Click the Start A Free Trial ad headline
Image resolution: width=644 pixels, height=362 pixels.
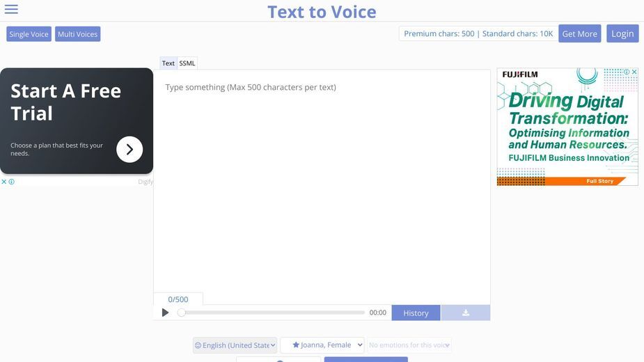click(65, 102)
